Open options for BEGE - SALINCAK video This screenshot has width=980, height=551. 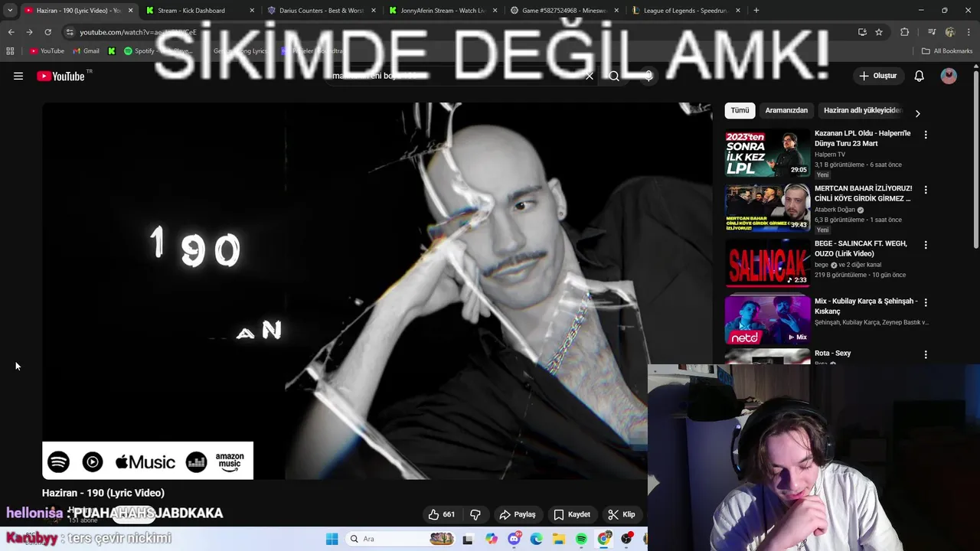tap(926, 245)
